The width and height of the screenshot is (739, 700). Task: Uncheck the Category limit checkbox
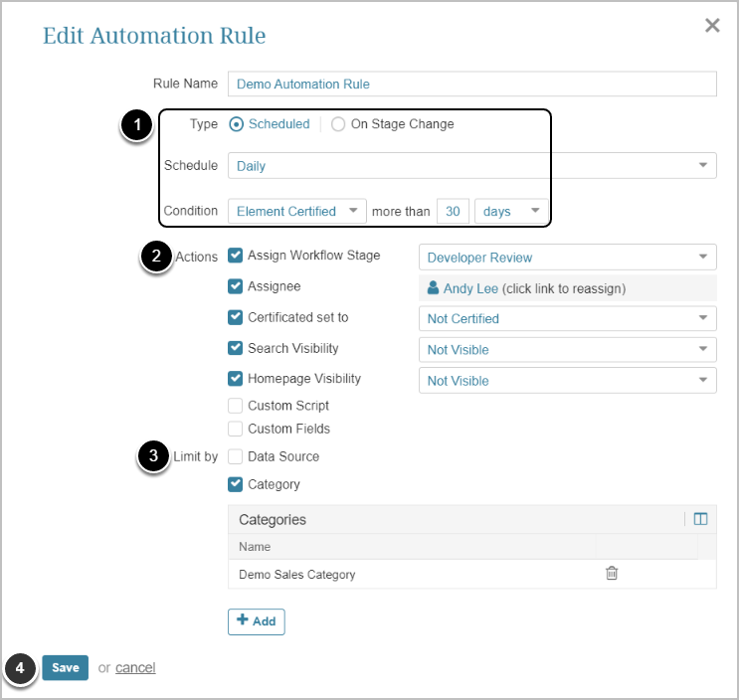click(235, 484)
